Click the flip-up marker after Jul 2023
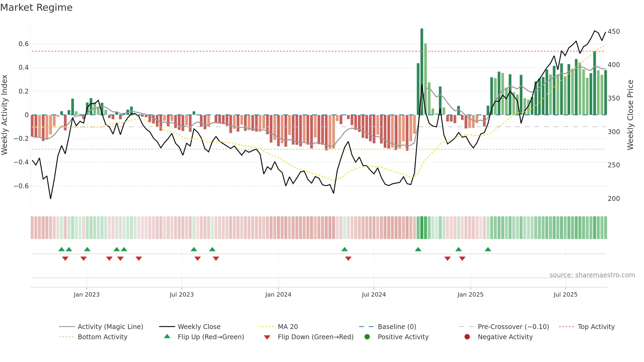 point(194,249)
